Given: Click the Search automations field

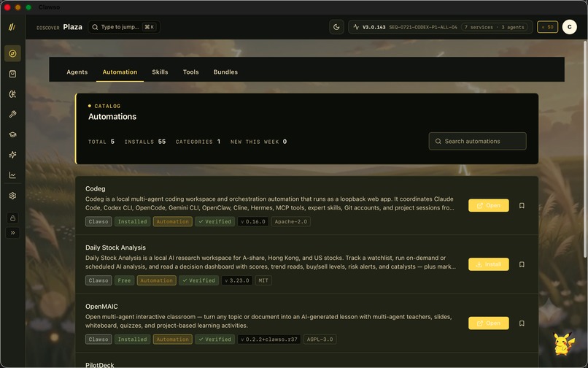Looking at the screenshot, I should pos(477,141).
